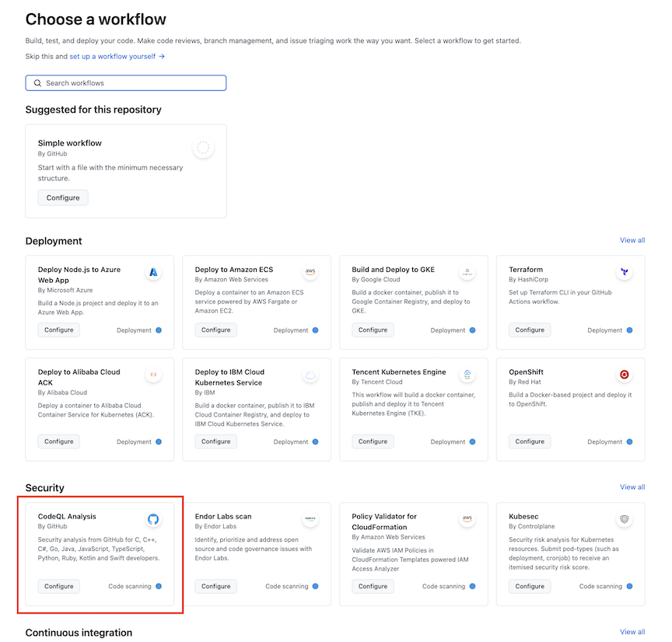Open View all next to Deployment section

[632, 240]
